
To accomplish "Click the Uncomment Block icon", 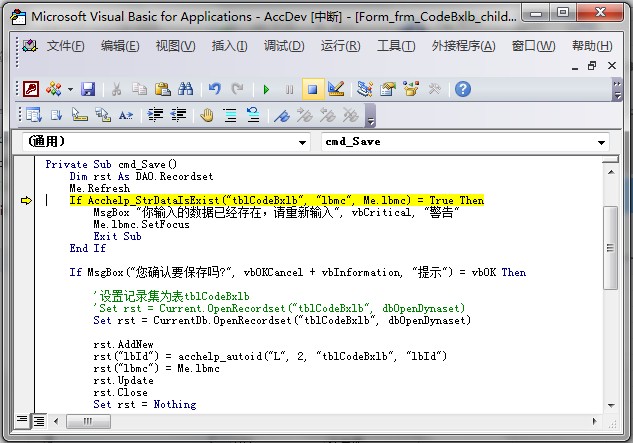I will (253, 115).
